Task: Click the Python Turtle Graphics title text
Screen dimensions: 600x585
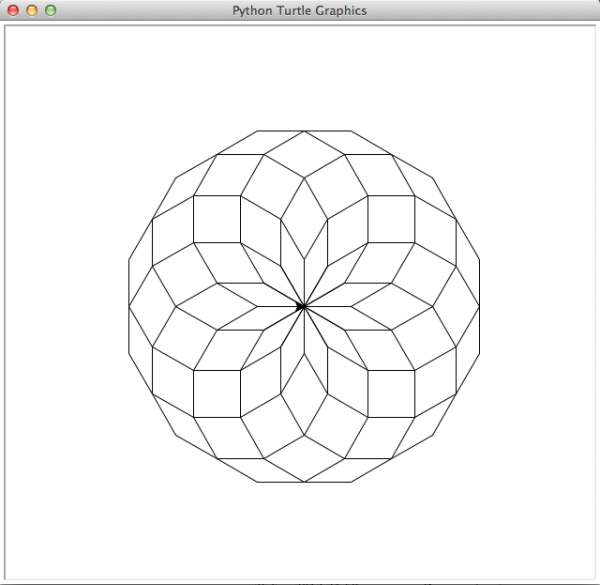Action: pos(299,10)
